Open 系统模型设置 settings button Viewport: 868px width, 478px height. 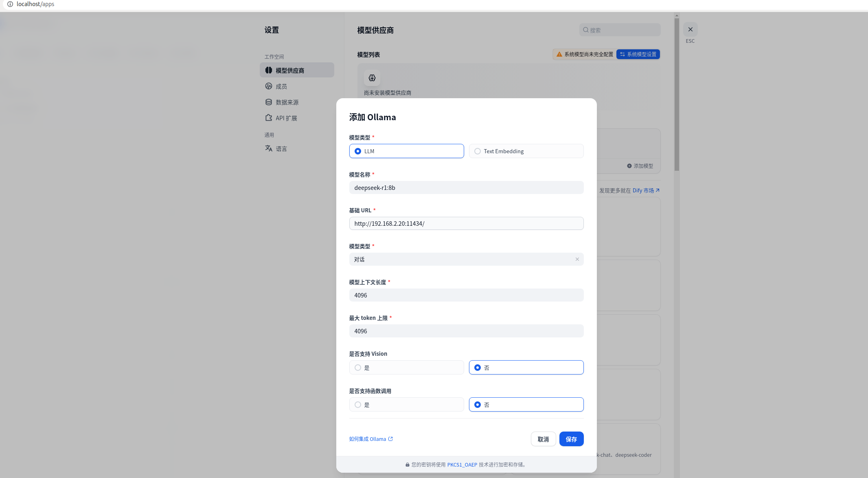[638, 54]
